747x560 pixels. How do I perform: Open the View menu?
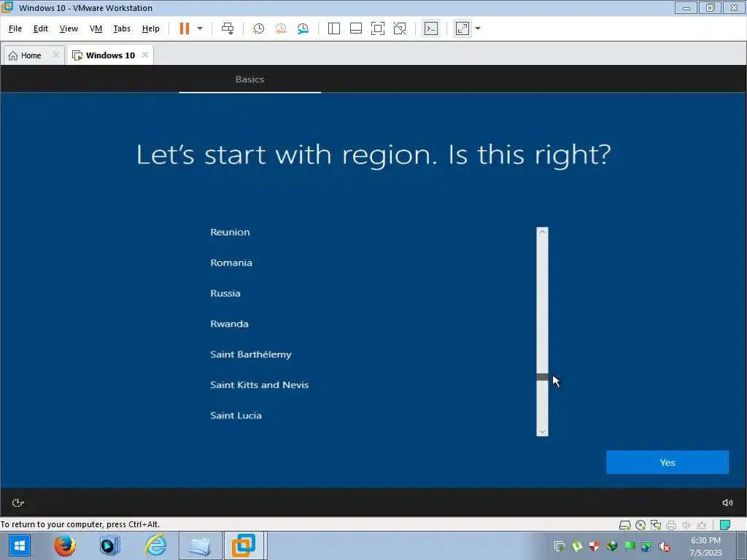click(x=69, y=28)
